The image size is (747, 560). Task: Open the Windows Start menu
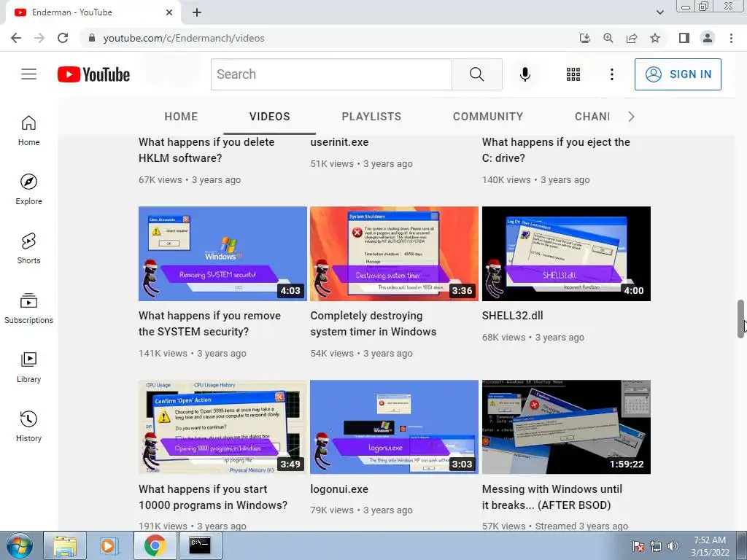tap(19, 545)
